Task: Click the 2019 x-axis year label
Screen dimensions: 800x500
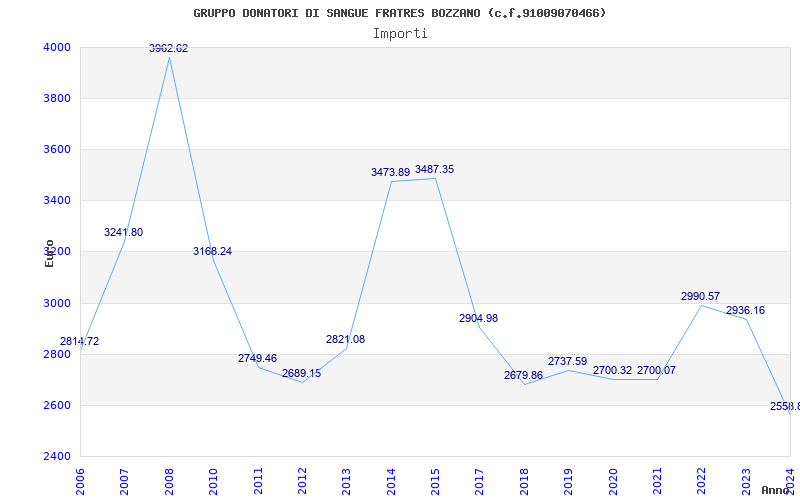Action: [568, 481]
